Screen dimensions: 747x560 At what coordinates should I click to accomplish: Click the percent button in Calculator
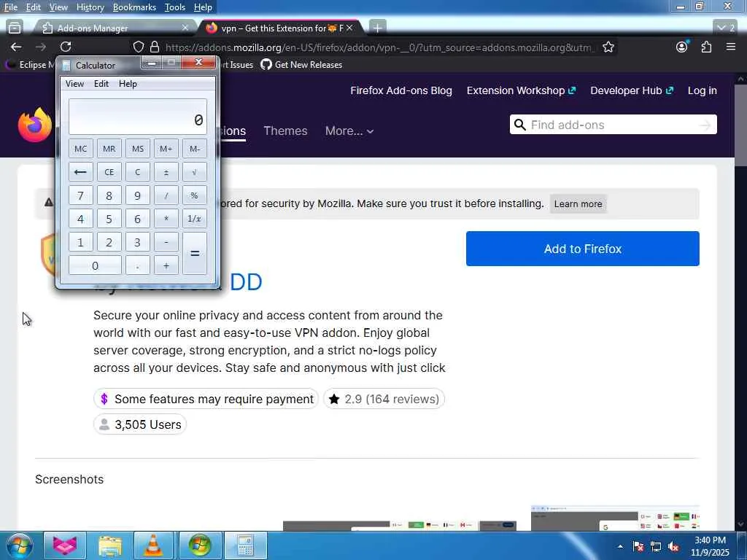(194, 195)
